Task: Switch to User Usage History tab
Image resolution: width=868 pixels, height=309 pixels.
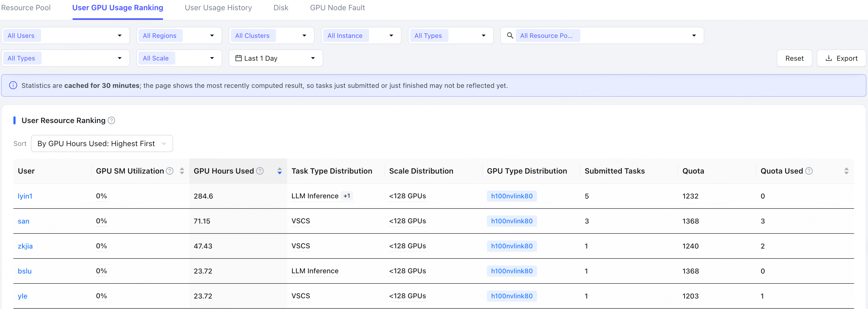Action: (218, 8)
